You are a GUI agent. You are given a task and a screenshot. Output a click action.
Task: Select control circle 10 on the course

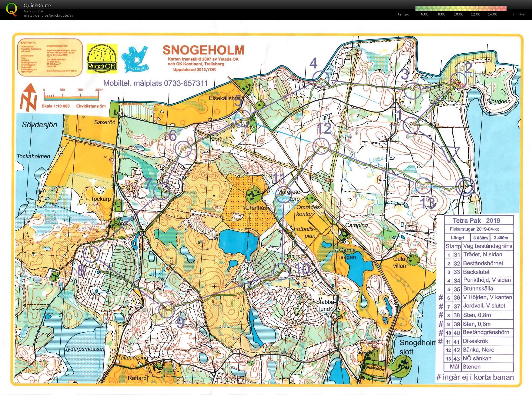[282, 271]
